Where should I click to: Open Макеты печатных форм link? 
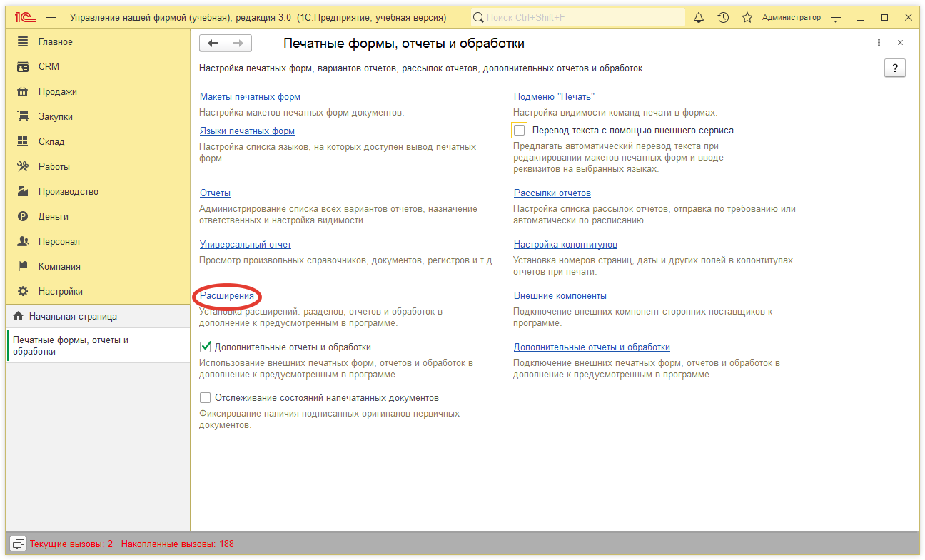(x=250, y=97)
